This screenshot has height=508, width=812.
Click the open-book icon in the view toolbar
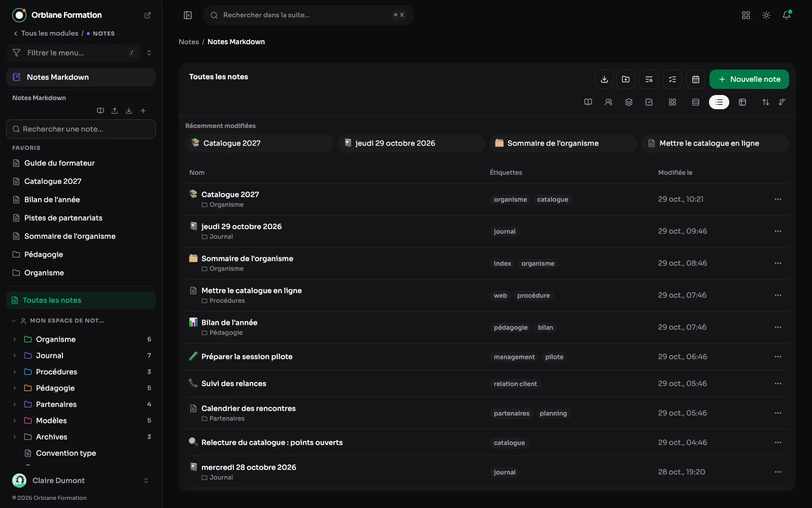click(x=588, y=102)
